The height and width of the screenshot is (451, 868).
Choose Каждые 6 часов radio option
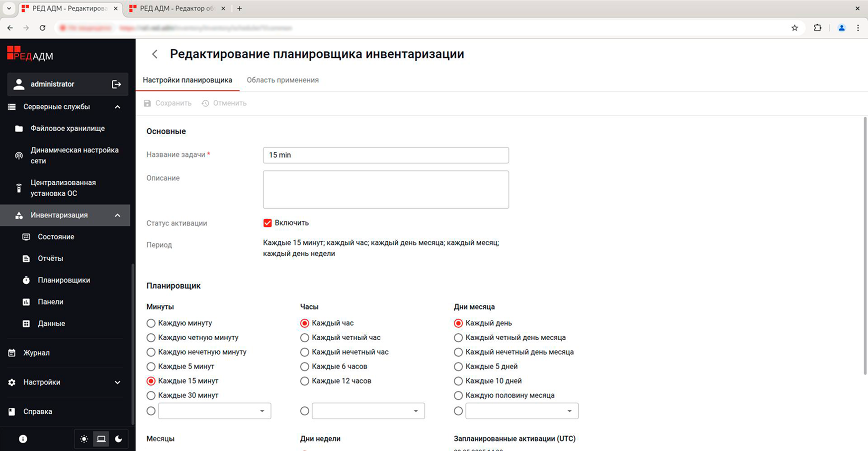click(x=305, y=367)
